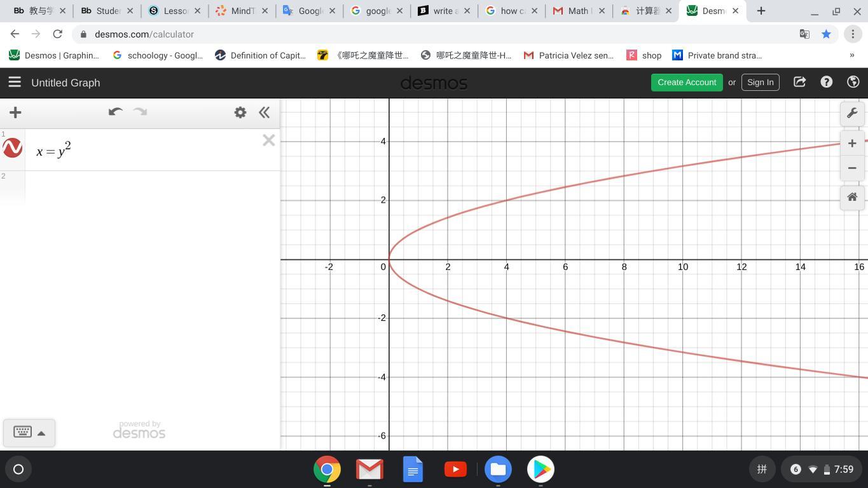Zoom in on the graph
Image resolution: width=868 pixels, height=488 pixels.
tap(852, 144)
